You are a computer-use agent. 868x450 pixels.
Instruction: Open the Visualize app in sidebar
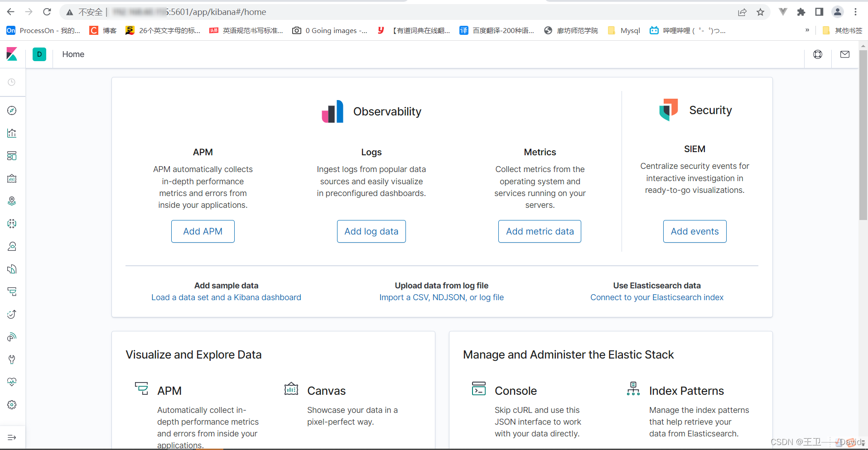point(12,133)
